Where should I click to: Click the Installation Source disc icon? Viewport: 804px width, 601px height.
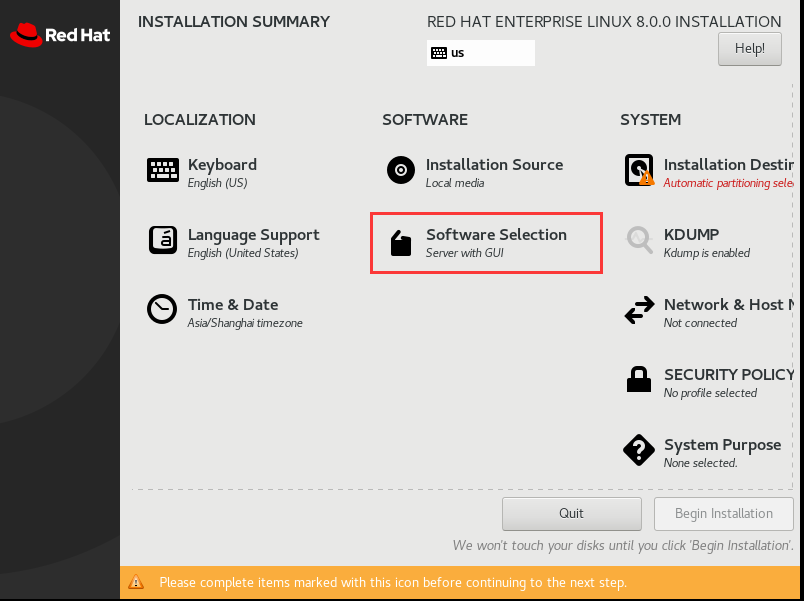click(x=401, y=170)
